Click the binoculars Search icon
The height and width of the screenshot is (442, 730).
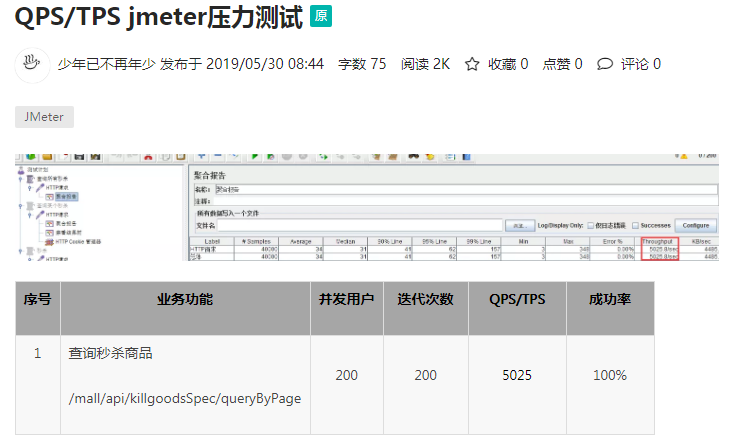click(413, 156)
